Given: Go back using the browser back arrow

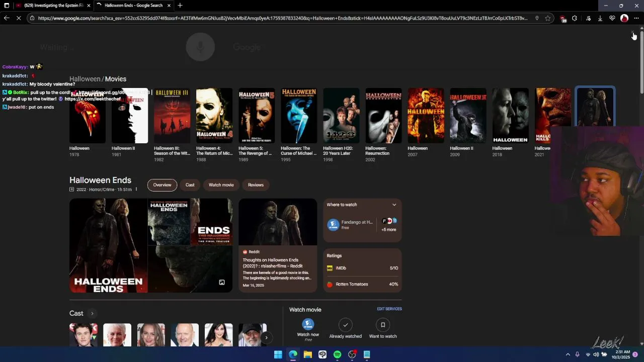Looking at the screenshot, I should pos(6,18).
